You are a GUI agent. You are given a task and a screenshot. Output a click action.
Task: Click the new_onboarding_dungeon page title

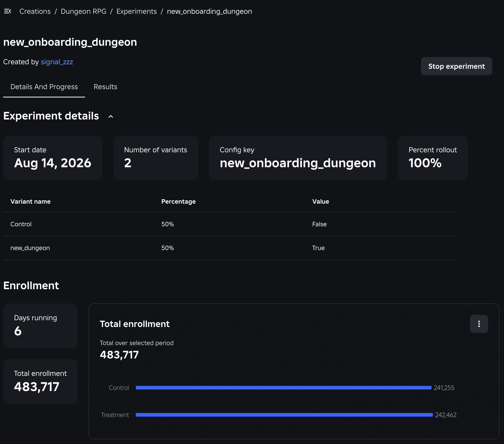coord(70,42)
